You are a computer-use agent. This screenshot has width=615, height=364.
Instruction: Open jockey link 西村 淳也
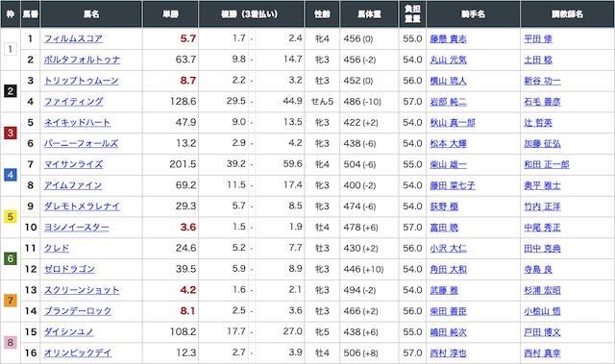coord(449,353)
